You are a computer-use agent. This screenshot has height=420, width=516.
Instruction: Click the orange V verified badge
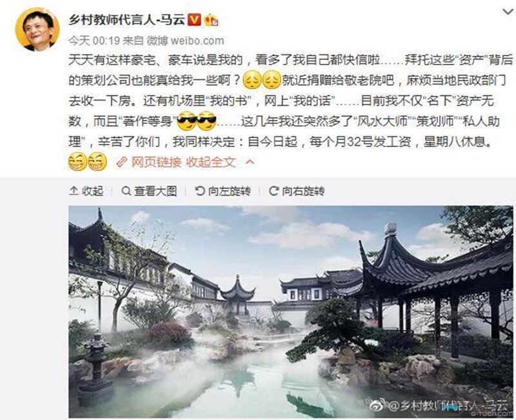(194, 20)
